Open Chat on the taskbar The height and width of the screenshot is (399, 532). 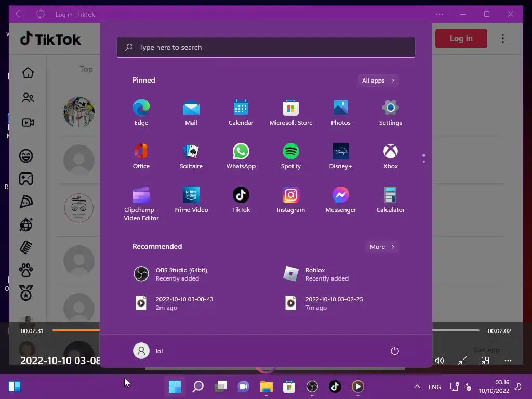click(243, 387)
